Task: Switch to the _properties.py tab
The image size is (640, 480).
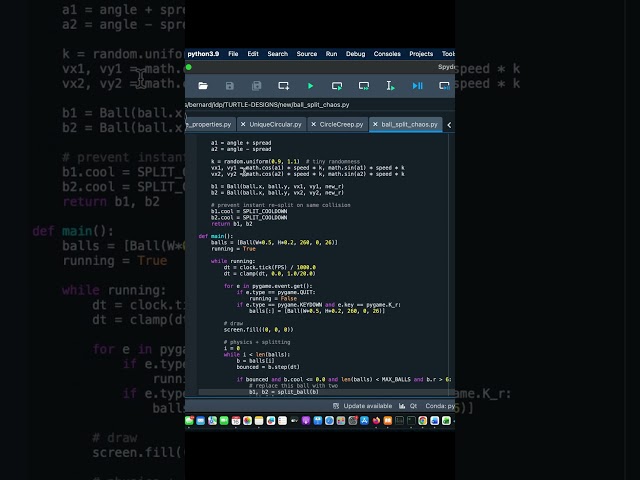Action: (x=210, y=124)
